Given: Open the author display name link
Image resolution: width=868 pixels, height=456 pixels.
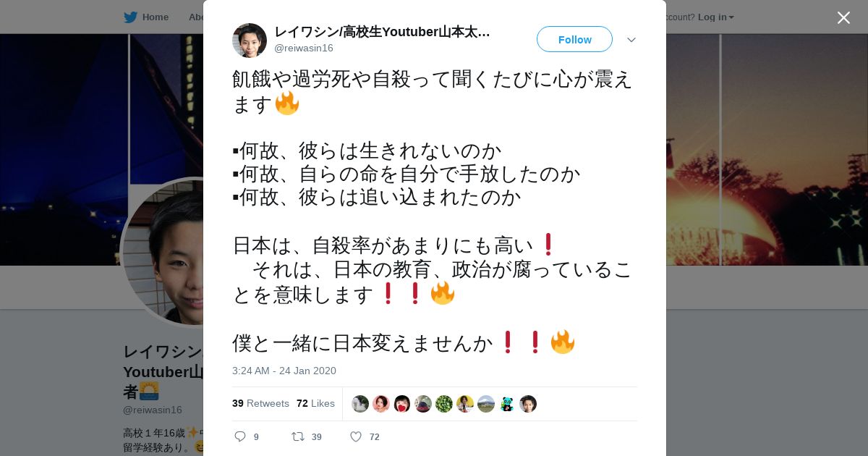Looking at the screenshot, I should pyautogui.click(x=382, y=32).
